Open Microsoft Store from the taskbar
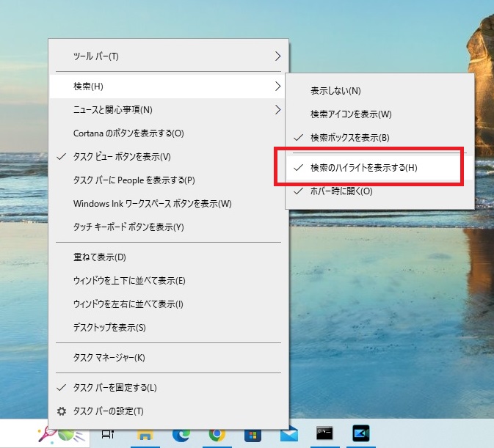494x448 pixels. coord(253,436)
